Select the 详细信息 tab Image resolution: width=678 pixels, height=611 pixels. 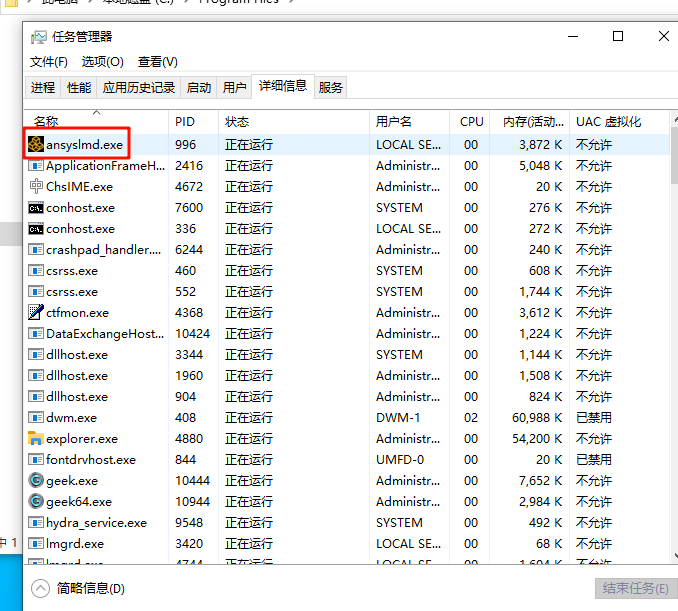(283, 86)
